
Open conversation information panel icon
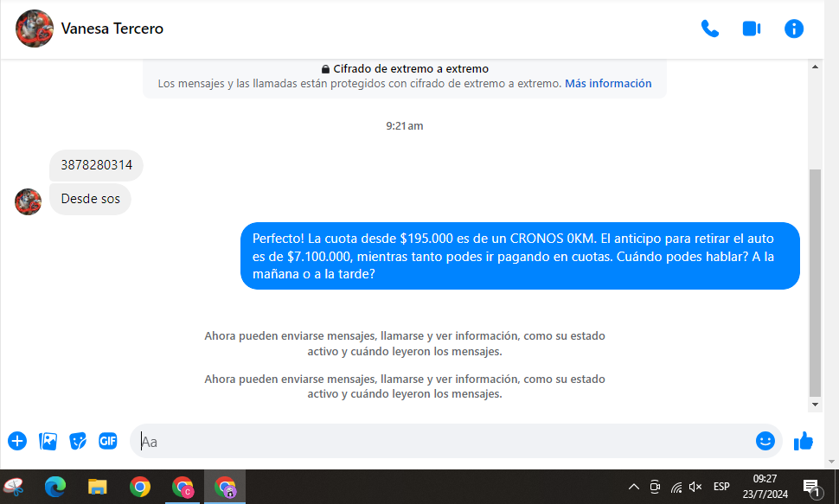[793, 29]
